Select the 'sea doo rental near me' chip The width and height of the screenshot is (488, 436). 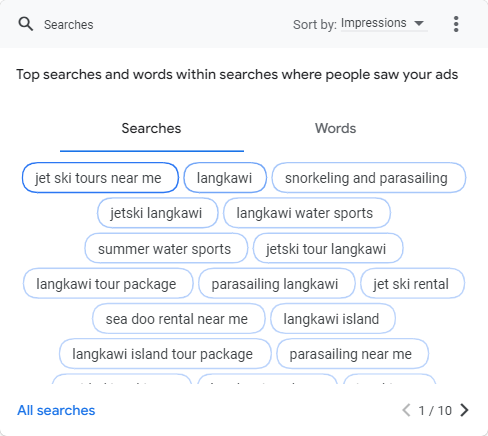pyautogui.click(x=179, y=319)
